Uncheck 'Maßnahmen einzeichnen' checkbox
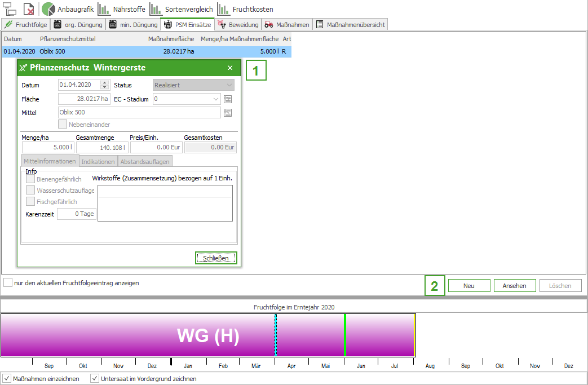The image size is (588, 385). coord(7,379)
